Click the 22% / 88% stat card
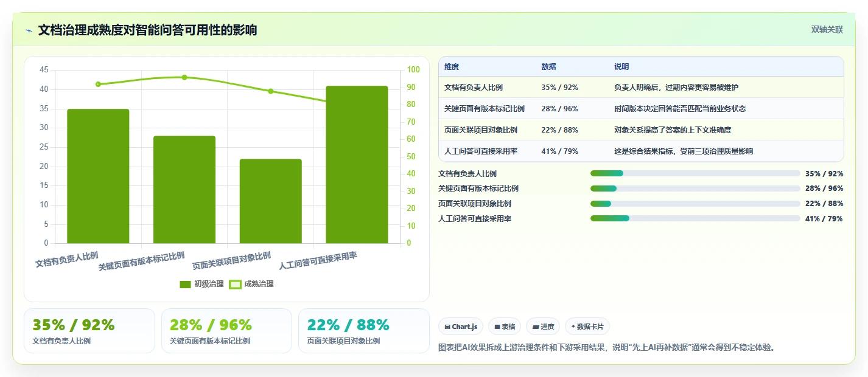868x377 pixels. click(x=364, y=331)
